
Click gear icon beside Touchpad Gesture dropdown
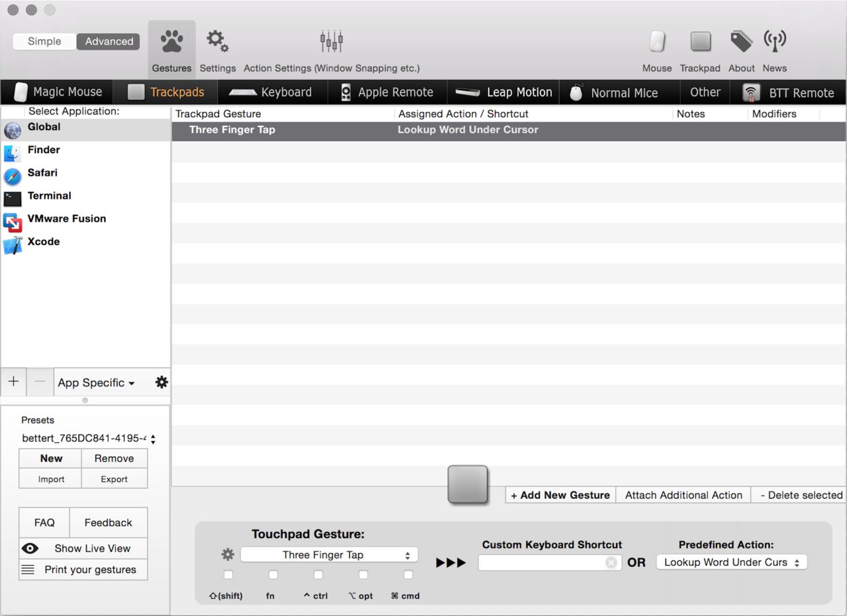point(228,554)
